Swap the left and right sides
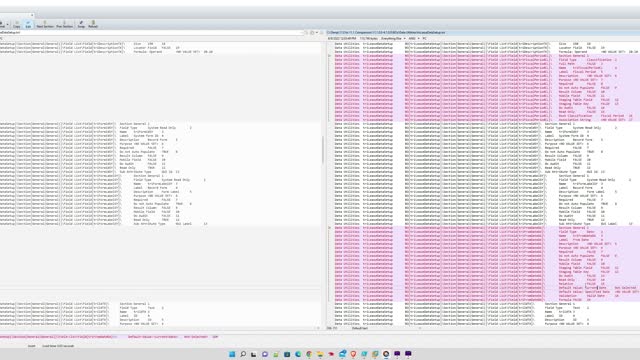Screen dimensions: 640x360 [x=81, y=24]
